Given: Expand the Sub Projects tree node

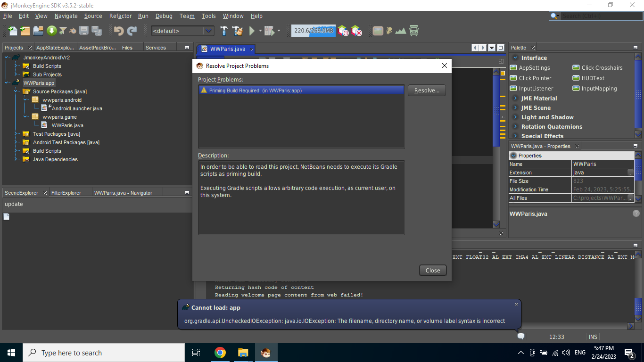Looking at the screenshot, I should [x=16, y=74].
